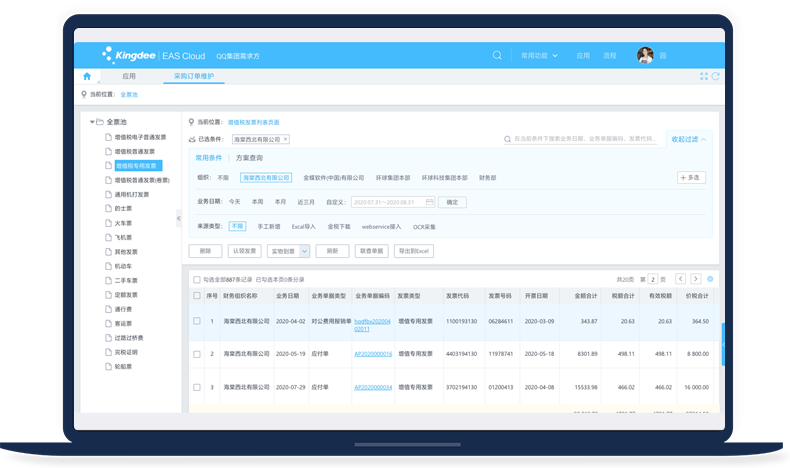This screenshot has width=790, height=468.
Task: Click the home icon tab
Action: pyautogui.click(x=87, y=76)
